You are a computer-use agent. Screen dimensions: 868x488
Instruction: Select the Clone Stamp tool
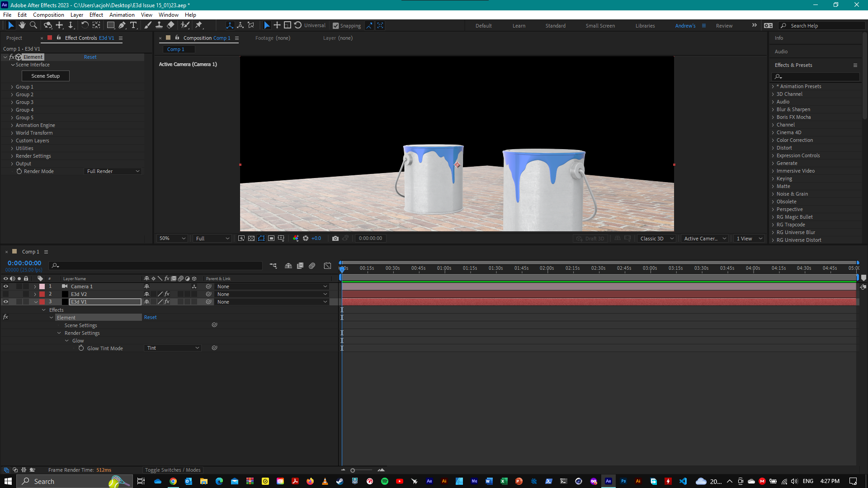pyautogui.click(x=159, y=25)
